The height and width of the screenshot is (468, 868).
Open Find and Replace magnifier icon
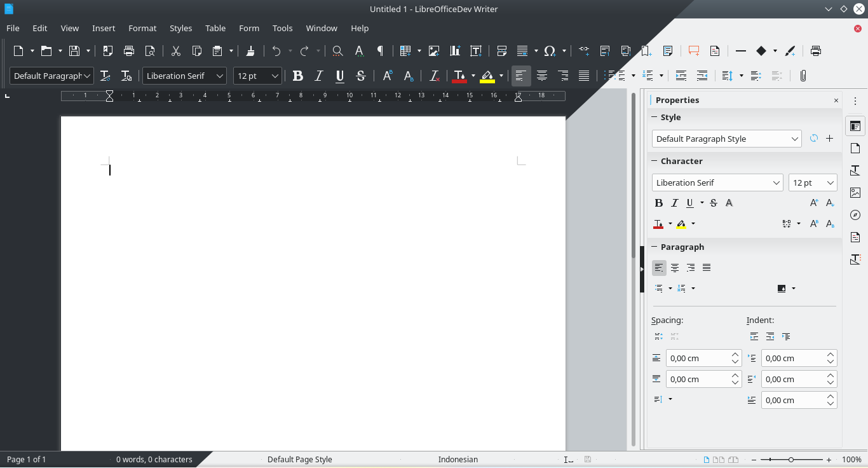337,51
